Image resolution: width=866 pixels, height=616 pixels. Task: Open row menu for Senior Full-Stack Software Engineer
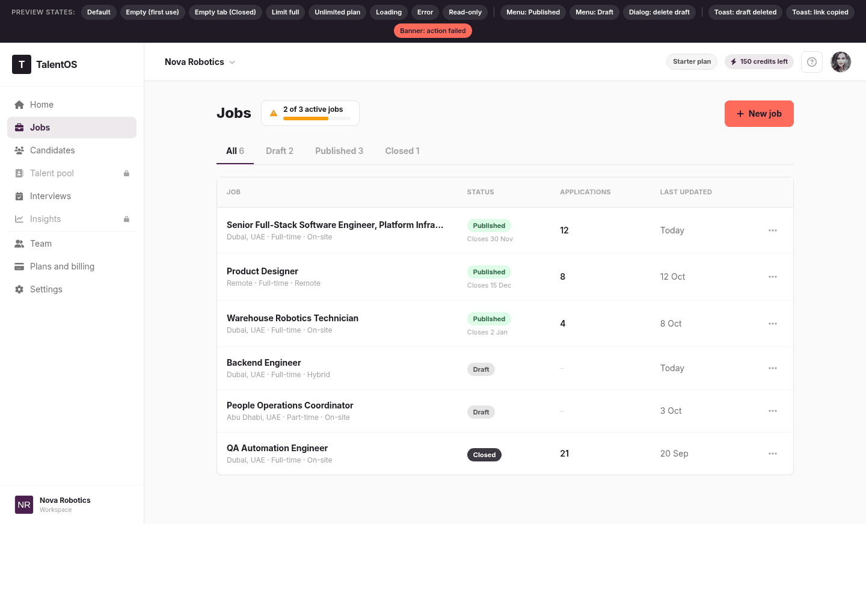coord(773,230)
